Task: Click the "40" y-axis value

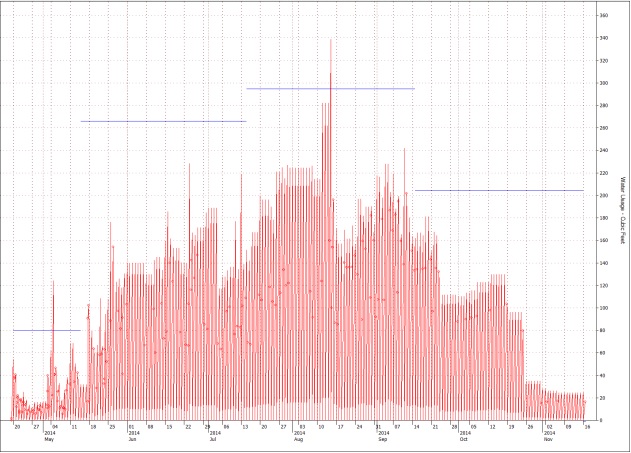Action: click(602, 375)
